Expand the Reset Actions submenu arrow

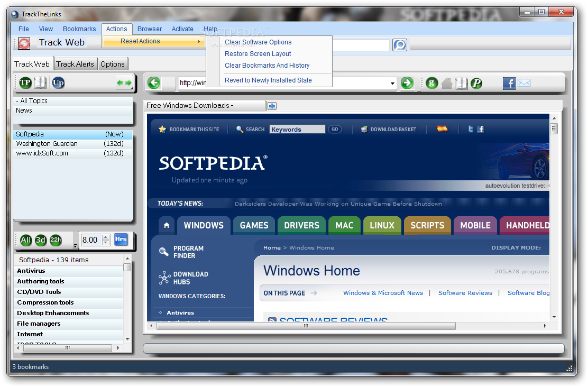199,41
